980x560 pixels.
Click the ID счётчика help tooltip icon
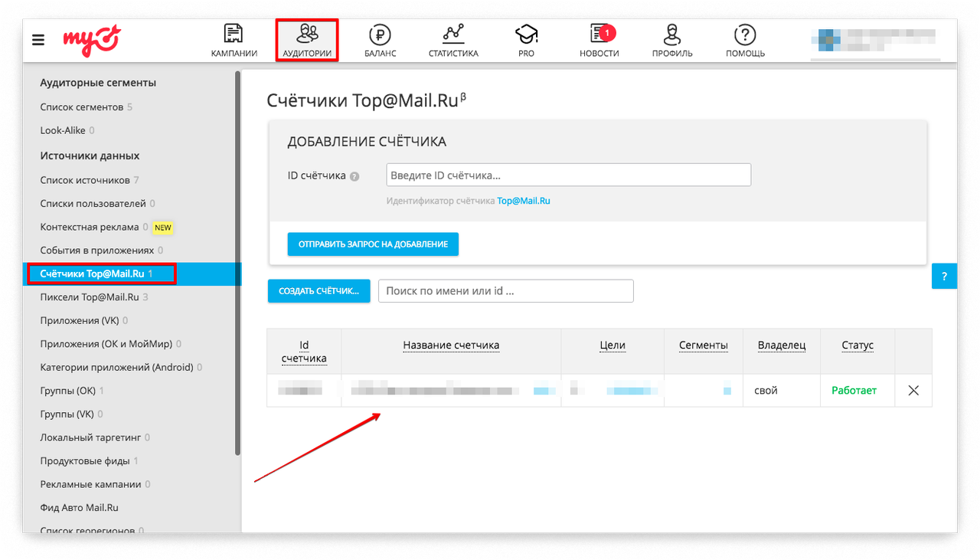click(x=354, y=176)
